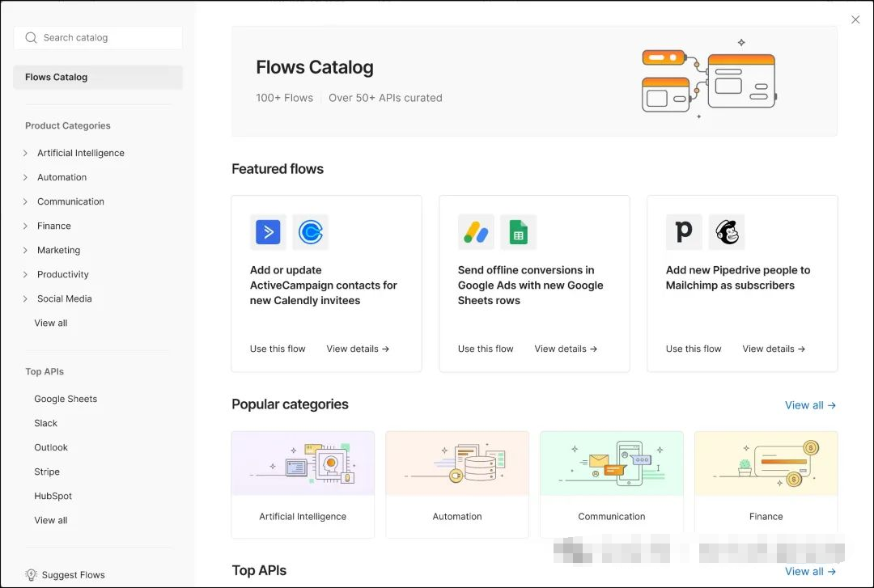874x588 pixels.
Task: Click the Pipedrive icon
Action: pos(684,232)
